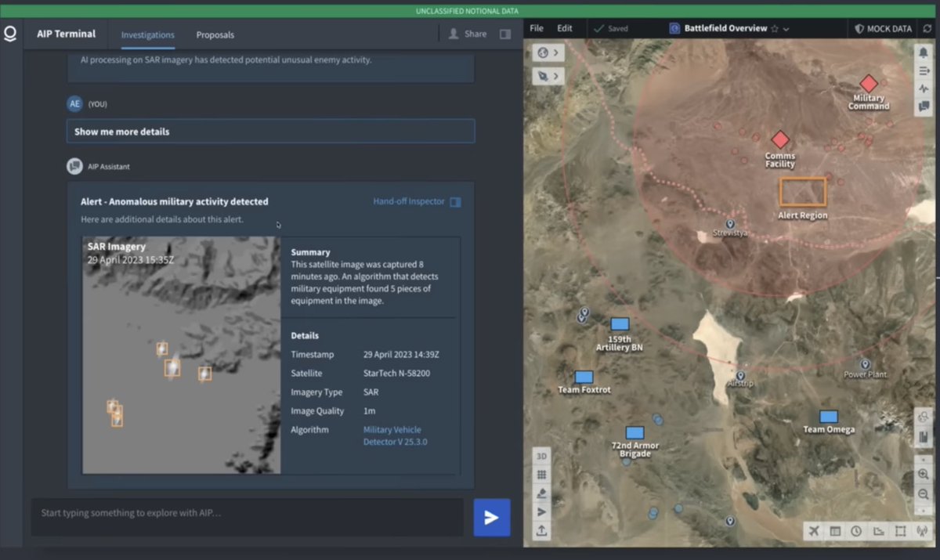Click the Battlefield Overview document icon
The width and height of the screenshot is (940, 560).
[x=674, y=28]
